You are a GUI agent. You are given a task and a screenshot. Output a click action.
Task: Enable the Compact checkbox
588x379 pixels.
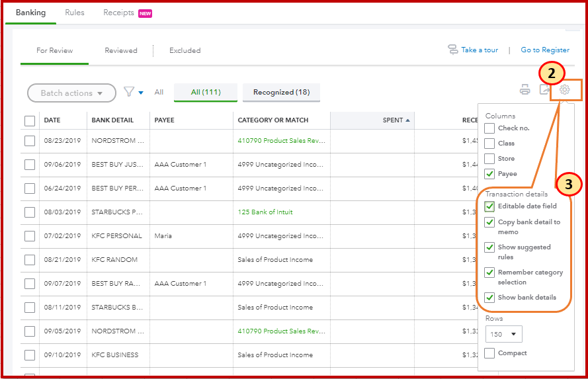[489, 353]
